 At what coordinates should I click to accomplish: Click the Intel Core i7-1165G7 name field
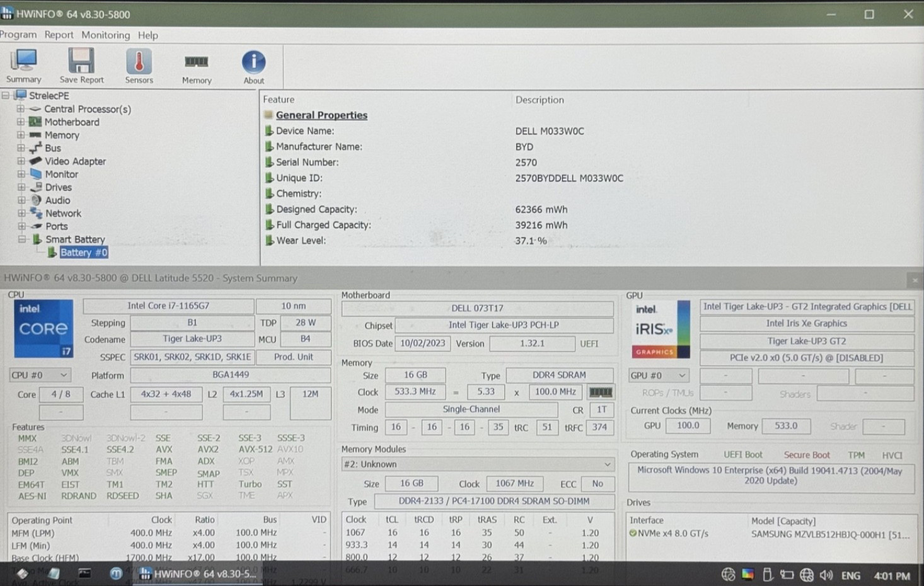168,306
